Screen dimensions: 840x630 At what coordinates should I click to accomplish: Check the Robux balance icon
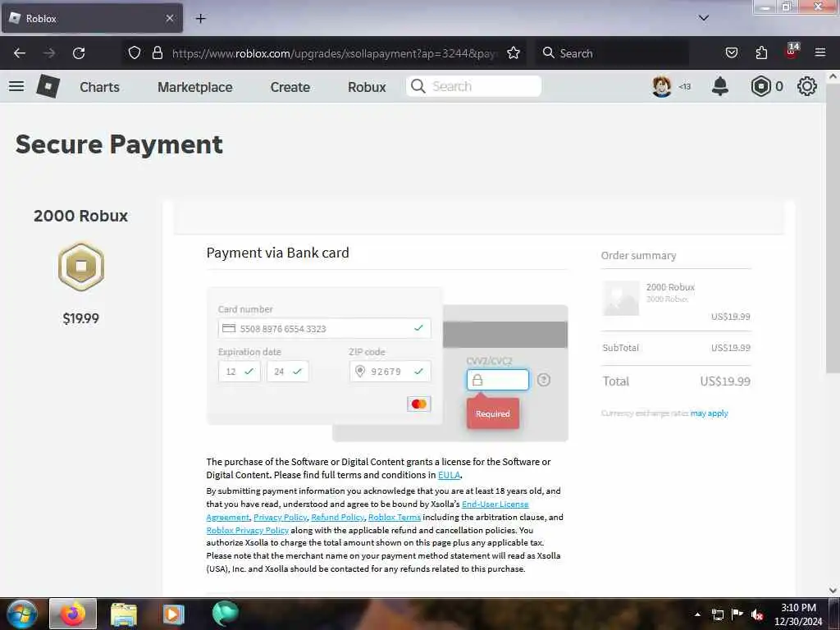760,86
